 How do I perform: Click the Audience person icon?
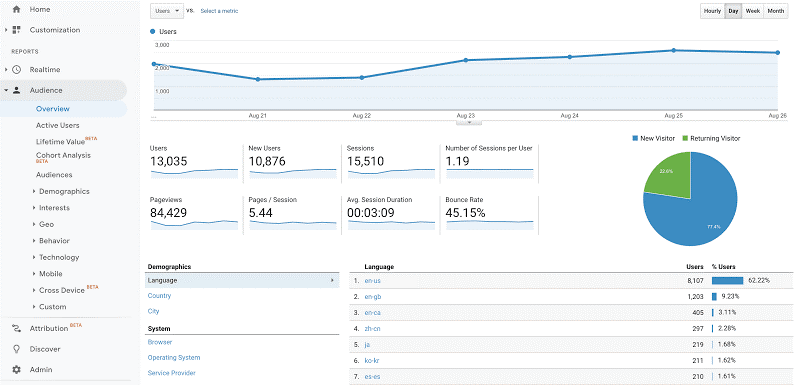(x=16, y=90)
